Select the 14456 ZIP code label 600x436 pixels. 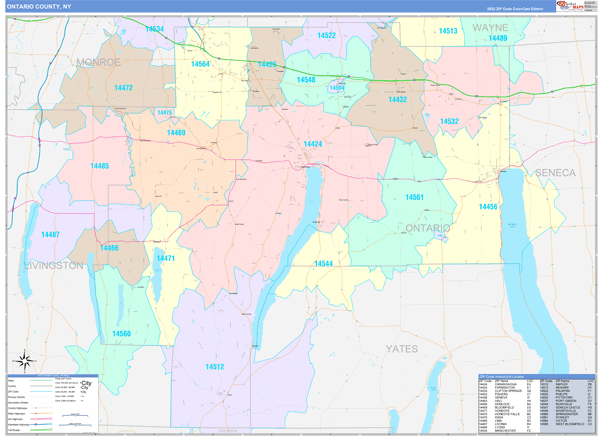(488, 207)
